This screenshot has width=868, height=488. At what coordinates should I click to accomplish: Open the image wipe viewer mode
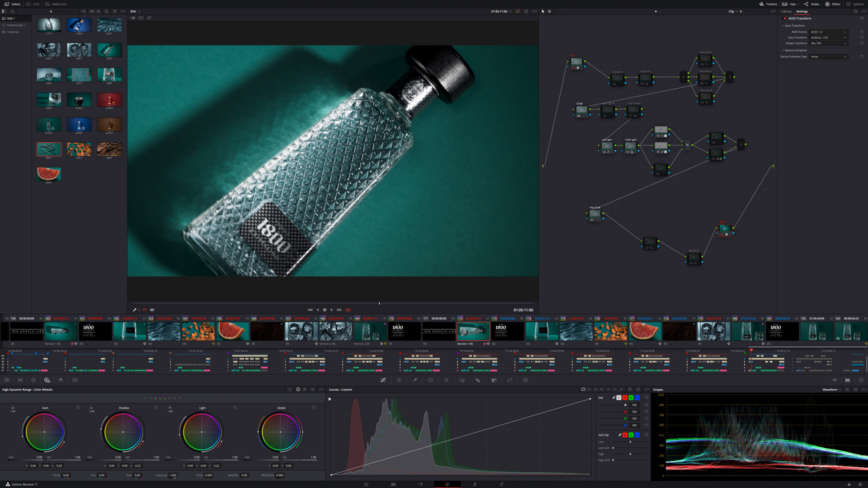pos(133,18)
